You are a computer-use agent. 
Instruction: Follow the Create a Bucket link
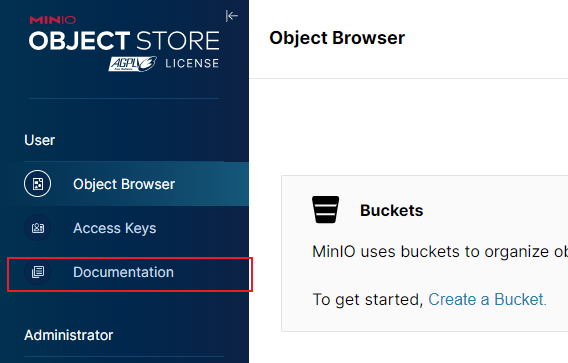coord(487,300)
